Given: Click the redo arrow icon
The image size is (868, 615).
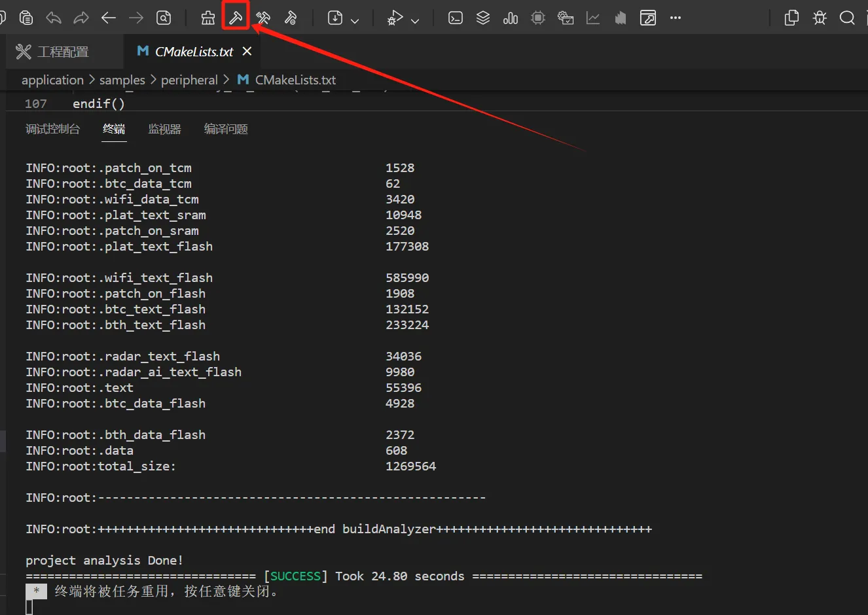Looking at the screenshot, I should coord(81,18).
